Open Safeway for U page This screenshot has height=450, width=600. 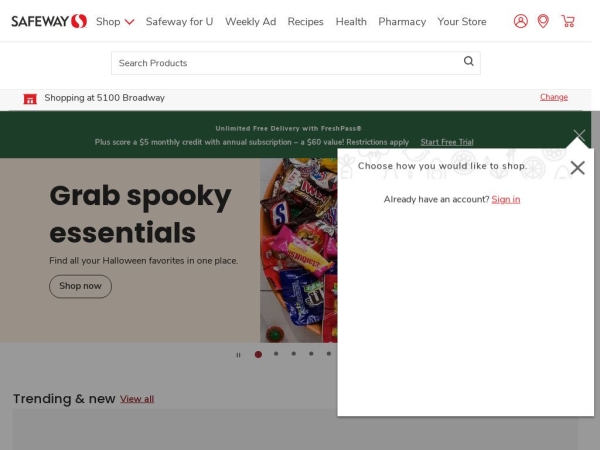click(x=179, y=22)
